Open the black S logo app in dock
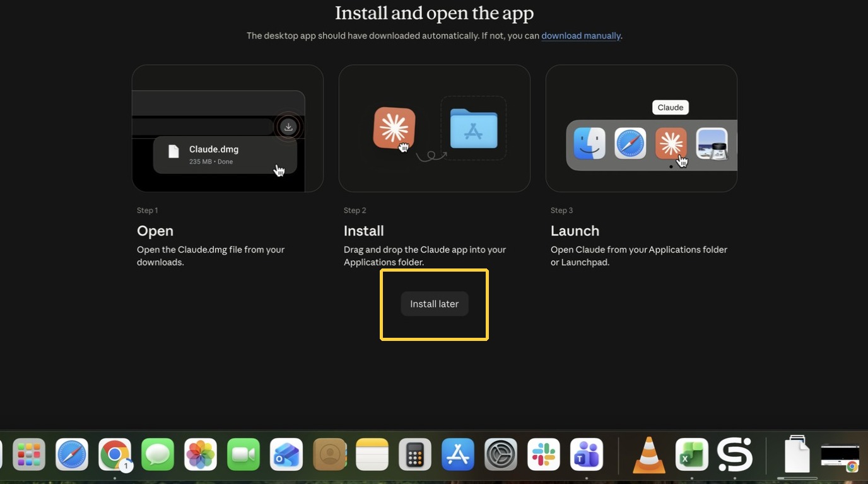 pos(735,454)
